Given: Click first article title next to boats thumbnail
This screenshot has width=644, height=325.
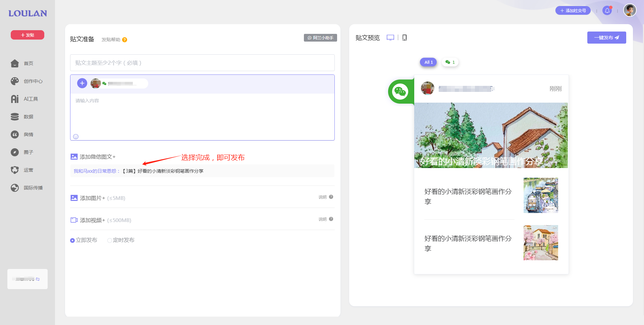Looking at the screenshot, I should coord(468,196).
